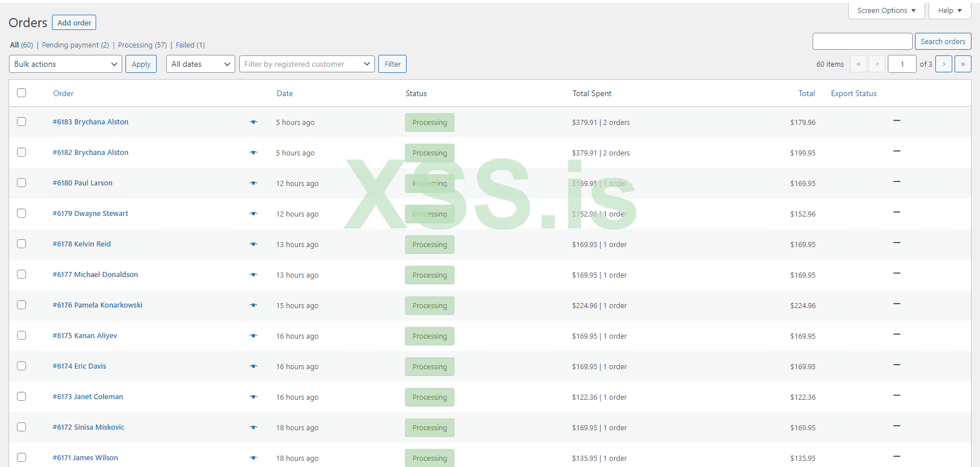
Task: Preview Michael Donaldson order via eye icon
Action: coord(253,275)
